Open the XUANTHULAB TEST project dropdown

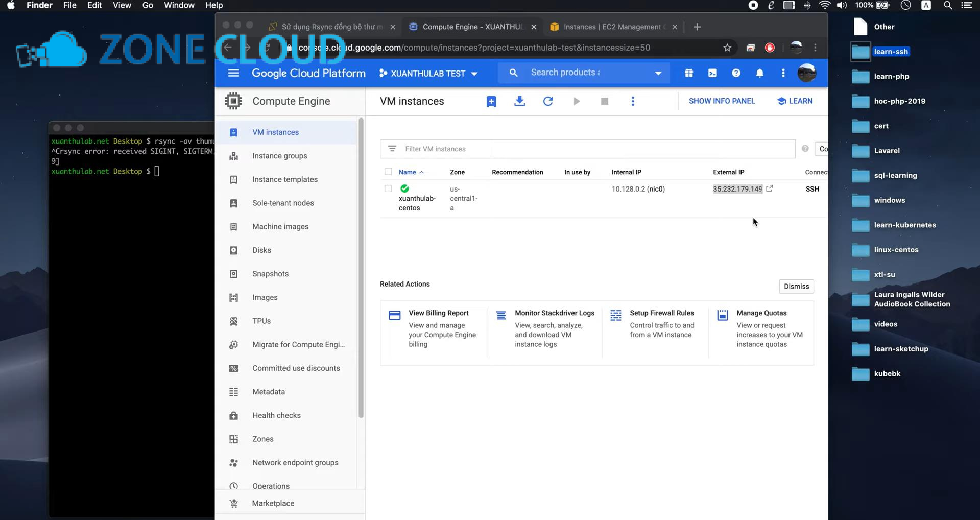click(428, 73)
